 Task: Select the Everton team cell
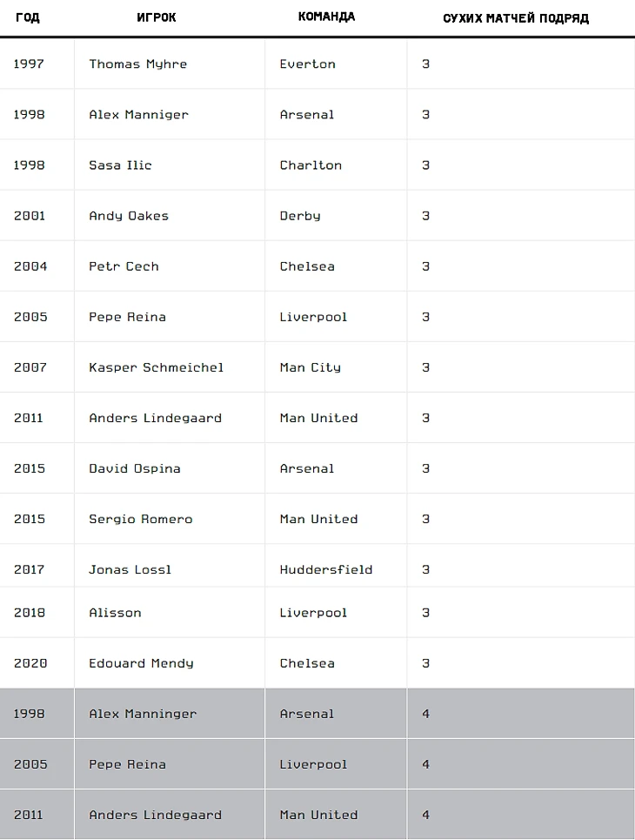(x=307, y=64)
